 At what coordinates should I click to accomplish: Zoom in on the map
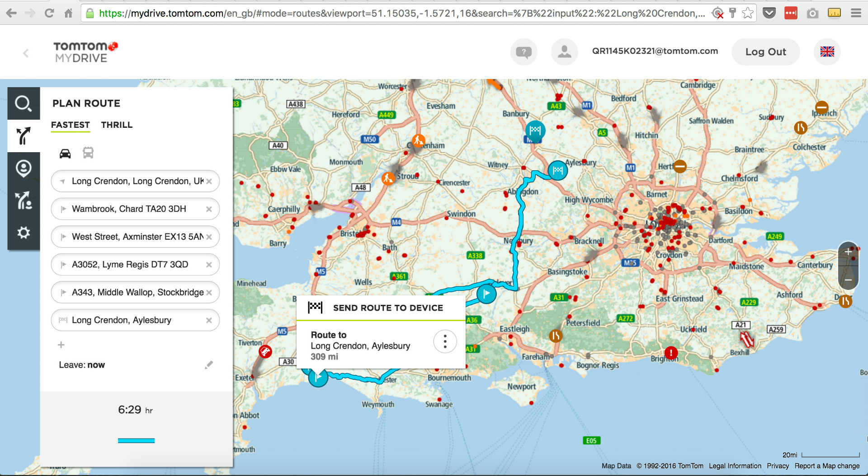pos(849,252)
